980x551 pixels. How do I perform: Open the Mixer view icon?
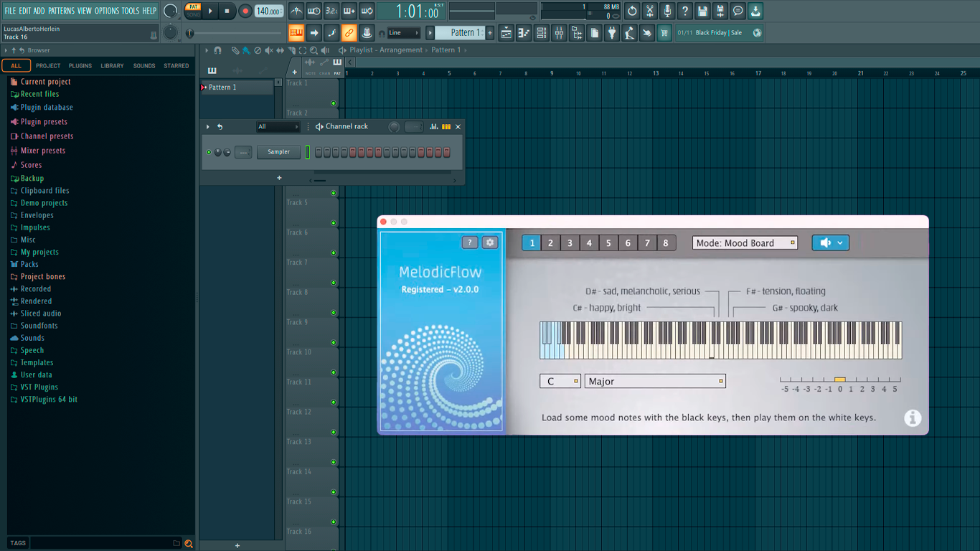[x=559, y=33]
